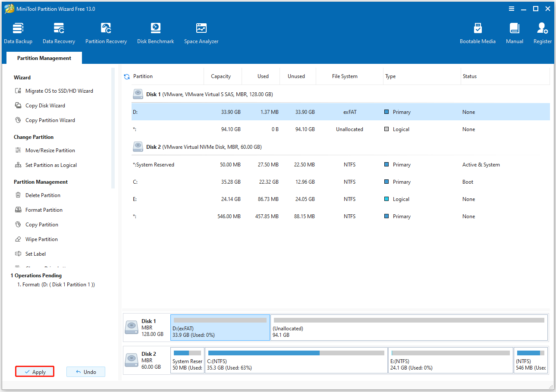Open the user Manual
This screenshot has width=556, height=392.
514,32
